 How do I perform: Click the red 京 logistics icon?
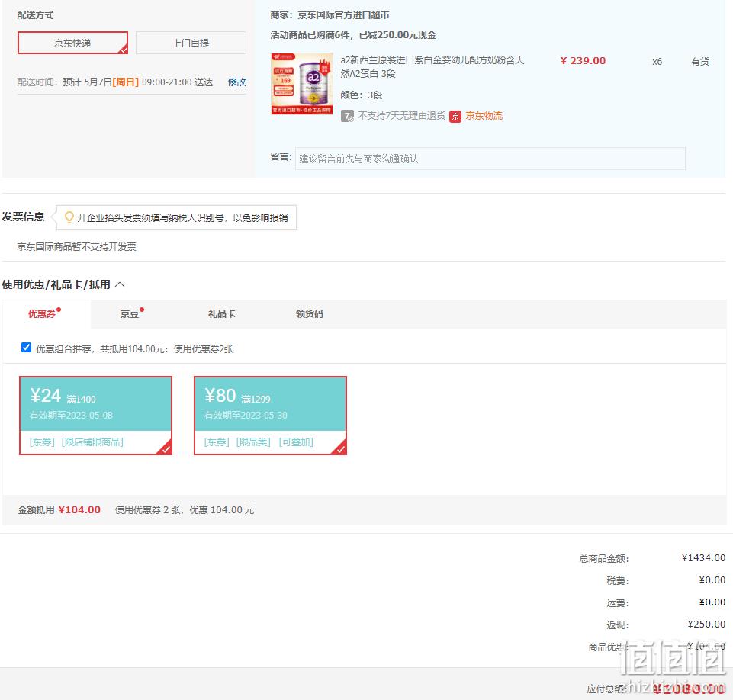click(x=455, y=117)
